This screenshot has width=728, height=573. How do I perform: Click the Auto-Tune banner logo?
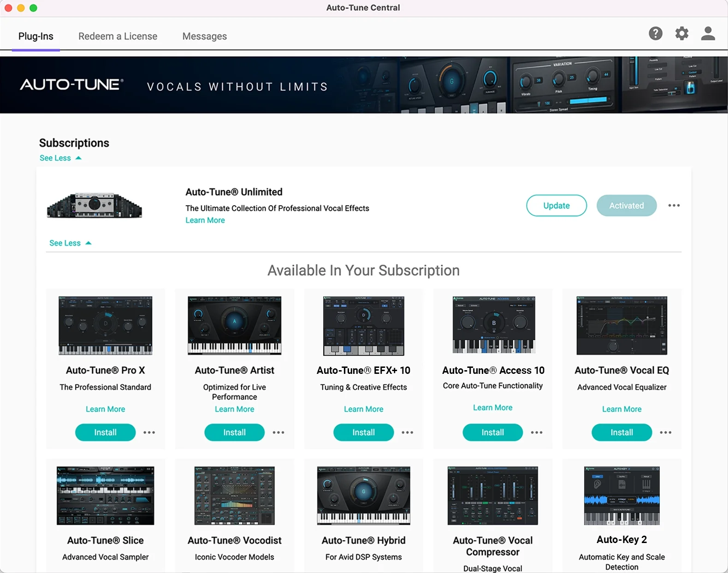click(71, 84)
